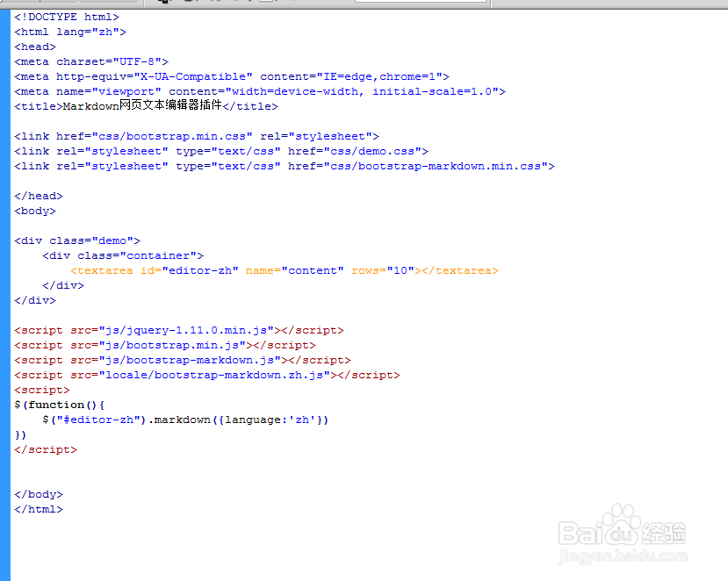This screenshot has width=728, height=581.
Task: Click the closing </html> tag line
Action: pos(39,509)
